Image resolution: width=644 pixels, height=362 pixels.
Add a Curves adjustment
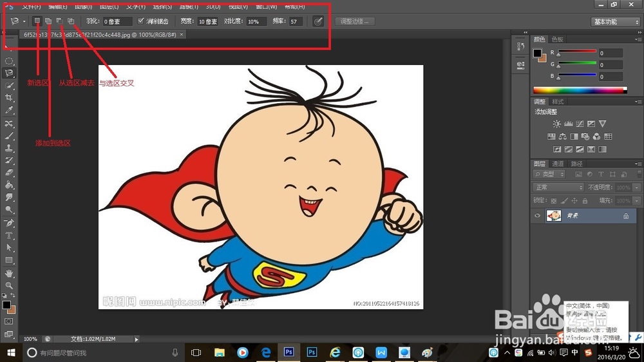pyautogui.click(x=580, y=124)
